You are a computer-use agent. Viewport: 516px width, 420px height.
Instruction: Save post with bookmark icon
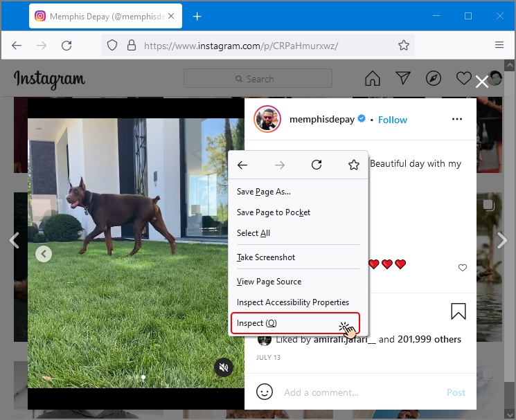click(458, 311)
